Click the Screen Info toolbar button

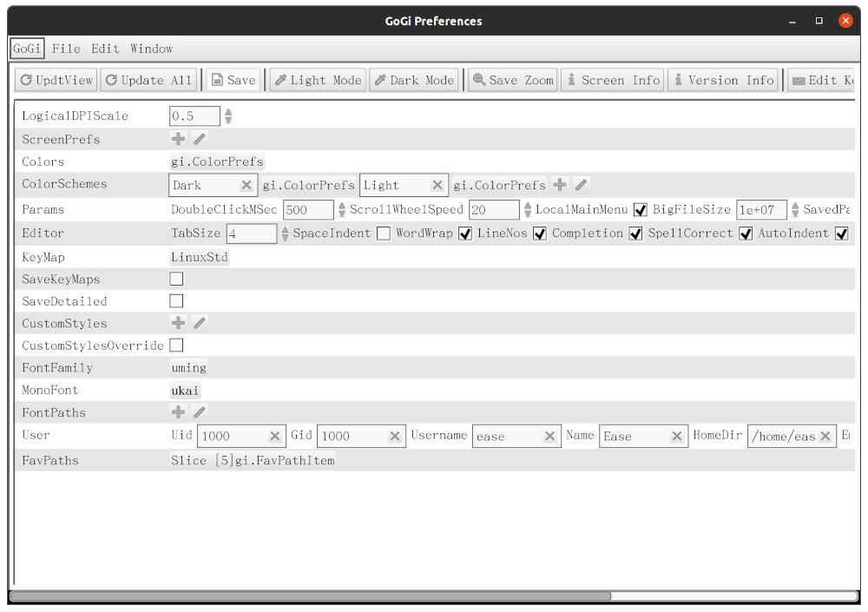(612, 80)
